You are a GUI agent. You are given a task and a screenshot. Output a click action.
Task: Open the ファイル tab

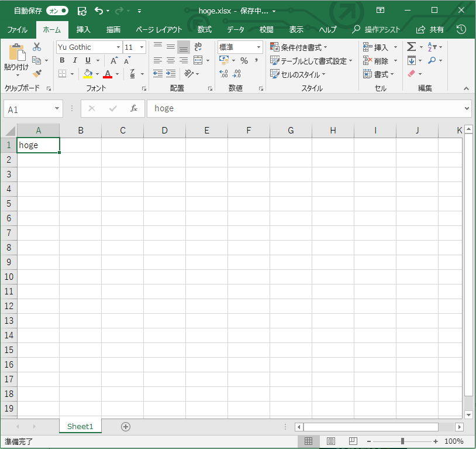(x=18, y=29)
